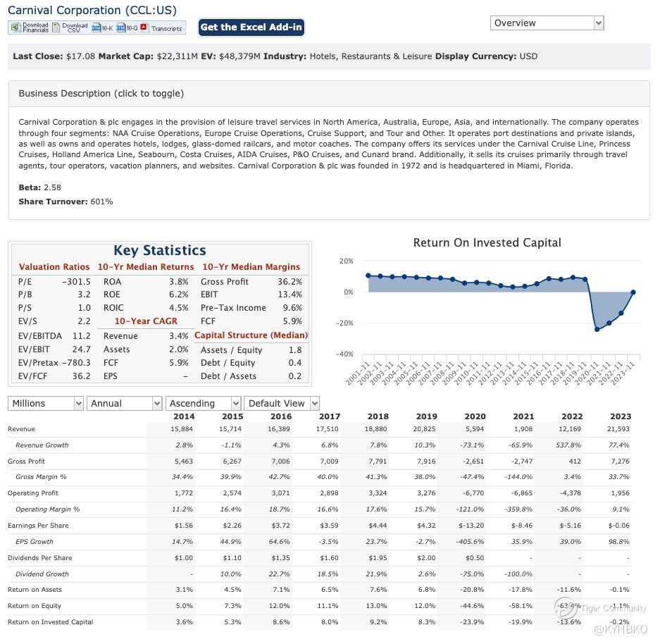Click the Transcripts text link

(166, 29)
